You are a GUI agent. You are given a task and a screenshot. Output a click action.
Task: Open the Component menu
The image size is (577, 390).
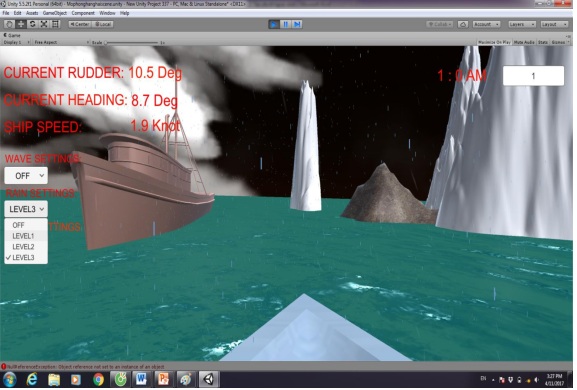click(x=83, y=13)
